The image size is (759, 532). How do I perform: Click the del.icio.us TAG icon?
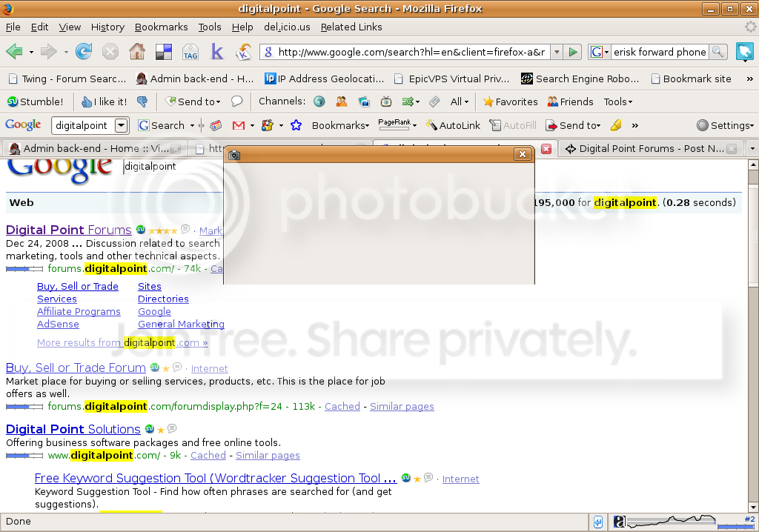tap(190, 52)
